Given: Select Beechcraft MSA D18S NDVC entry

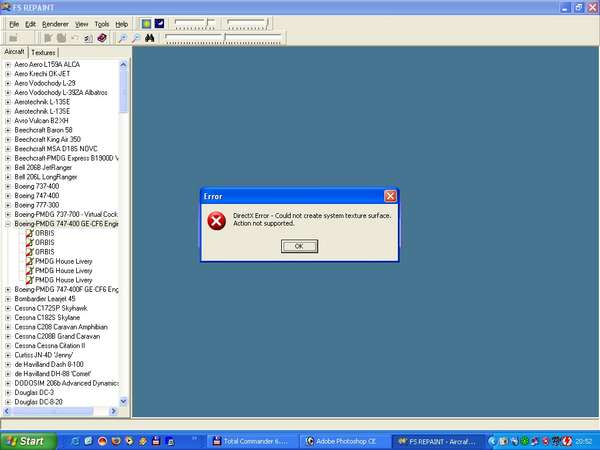Looking at the screenshot, I should 56,149.
